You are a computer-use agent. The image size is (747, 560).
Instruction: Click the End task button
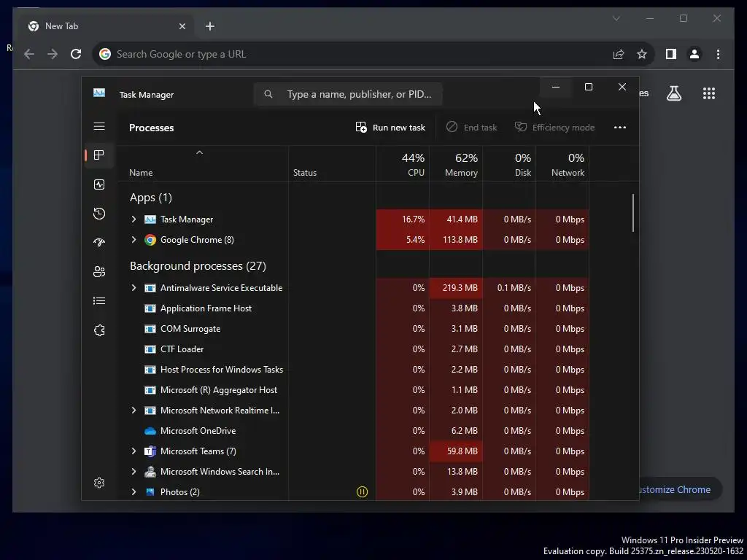[x=472, y=127]
